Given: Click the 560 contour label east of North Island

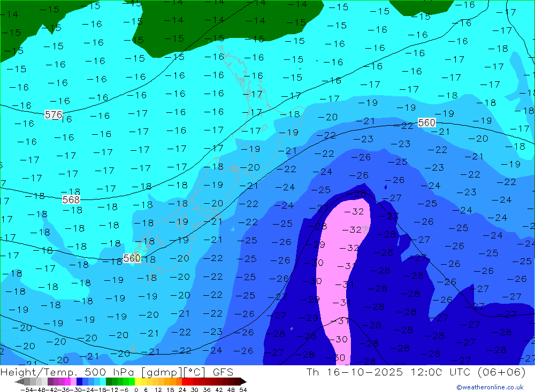Looking at the screenshot, I should (x=426, y=122).
